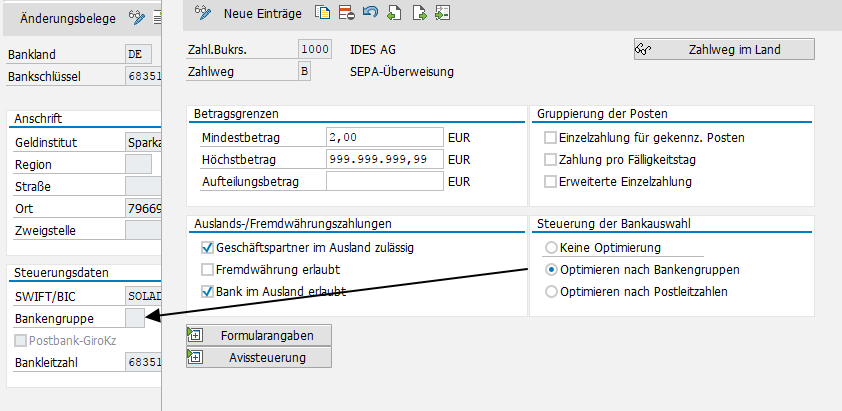Image resolution: width=842 pixels, height=411 pixels.
Task: Expand the Formularangaben section
Action: [258, 335]
